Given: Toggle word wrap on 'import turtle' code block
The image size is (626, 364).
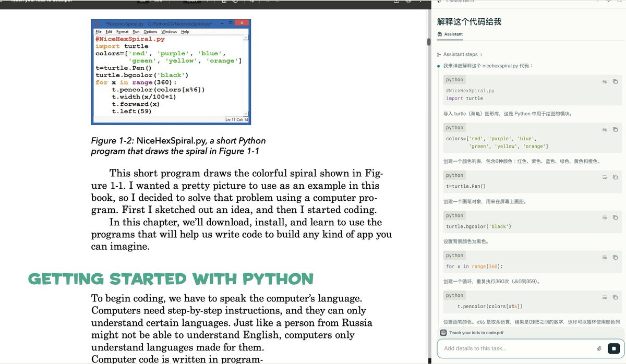Looking at the screenshot, I should [605, 82].
